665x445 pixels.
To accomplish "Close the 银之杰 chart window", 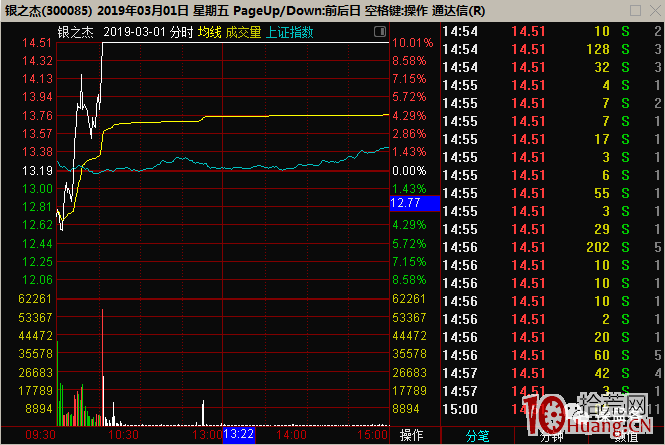I will [655, 10].
